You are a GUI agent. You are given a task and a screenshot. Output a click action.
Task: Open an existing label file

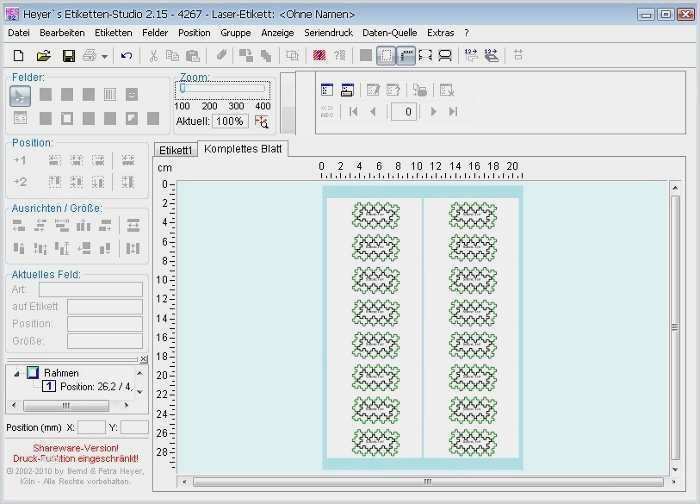[x=43, y=56]
